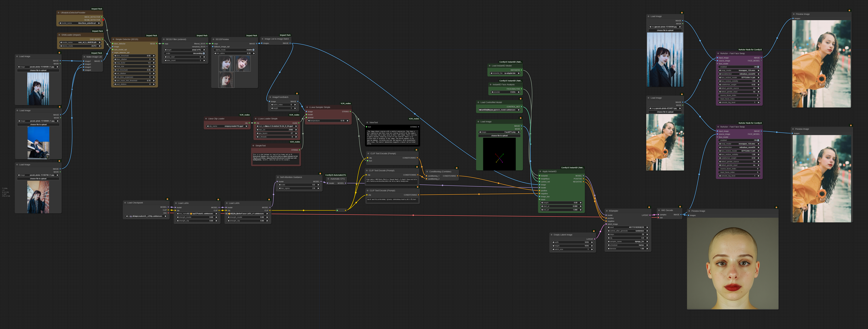868x329 pixels.
Task: Click the cfg 4.0 slider in KSampler
Action: tap(628, 238)
